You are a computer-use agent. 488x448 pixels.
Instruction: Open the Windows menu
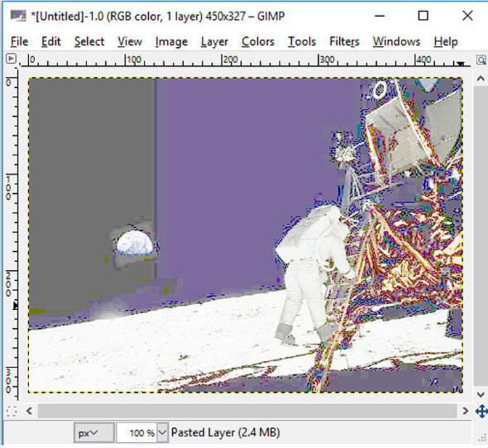click(396, 41)
